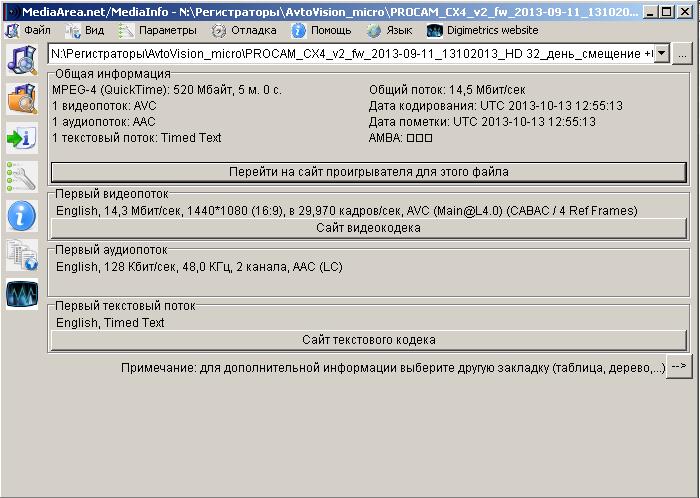Screen dimensions: 700x498
Task: Click the blue About info sidebar icon
Action: click(x=21, y=215)
